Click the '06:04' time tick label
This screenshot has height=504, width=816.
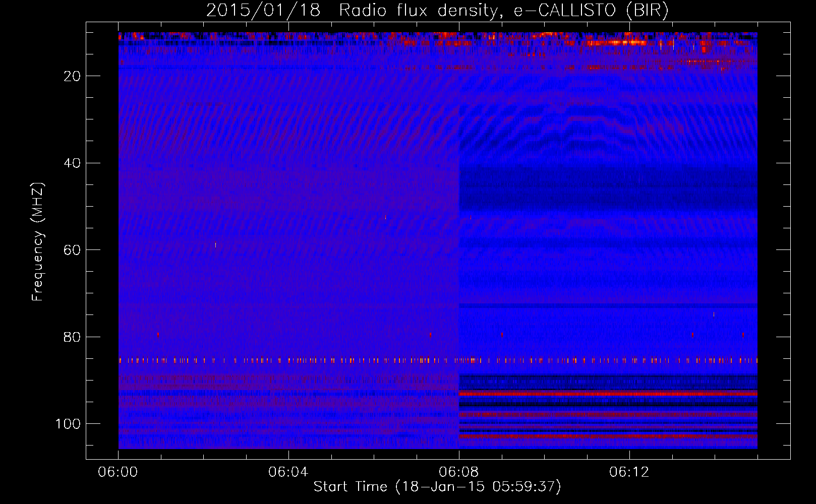pos(288,472)
